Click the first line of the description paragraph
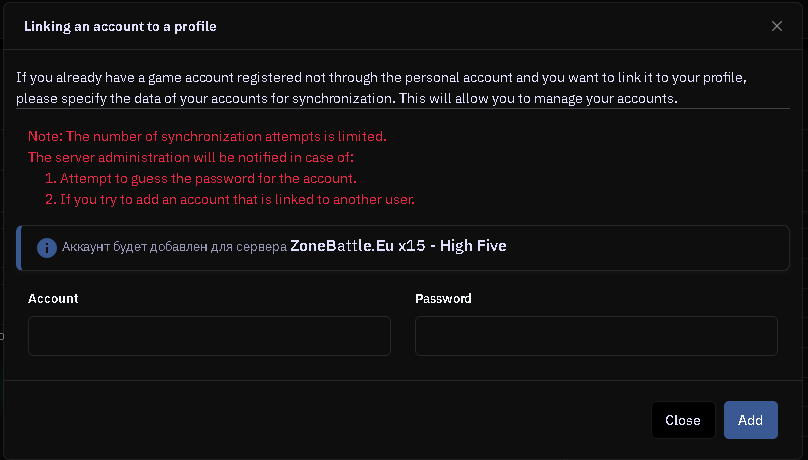Viewport: 808px width, 460px height. pos(380,78)
